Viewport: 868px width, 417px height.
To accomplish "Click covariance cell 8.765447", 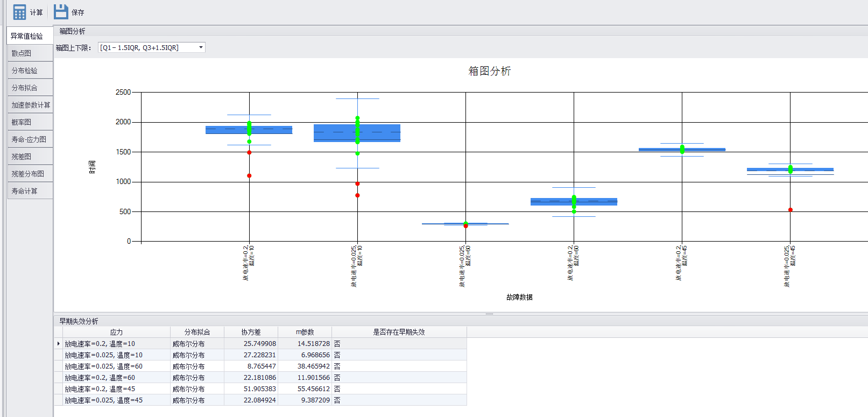I will click(251, 366).
